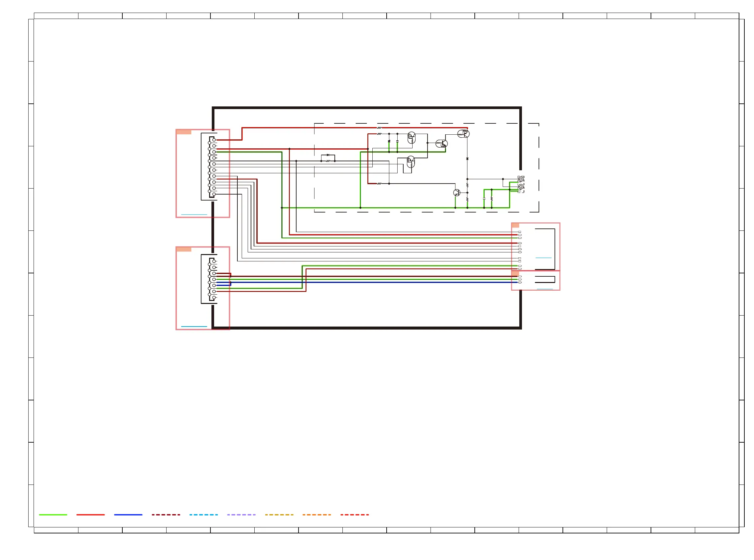This screenshot has height=560, width=754.
Task: Select the resistor on the topmost red wire
Action: (x=379, y=128)
